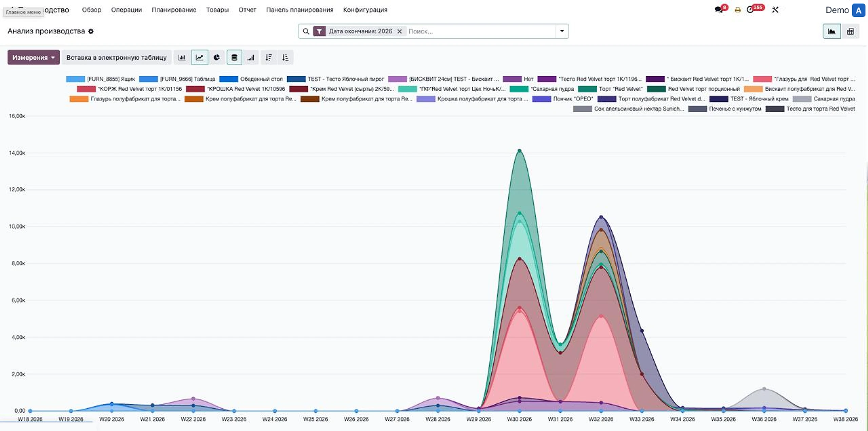The width and height of the screenshot is (868, 431).
Task: Open the Обзор menu
Action: tap(92, 10)
